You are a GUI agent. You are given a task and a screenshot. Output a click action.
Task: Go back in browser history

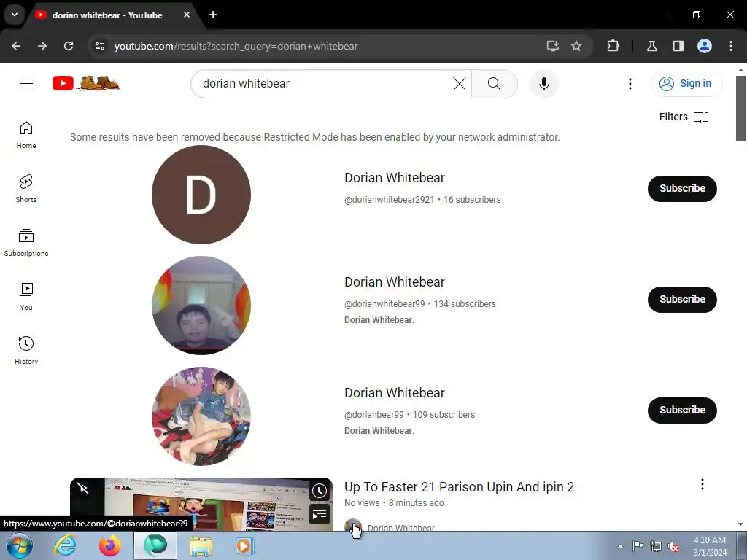click(x=16, y=46)
